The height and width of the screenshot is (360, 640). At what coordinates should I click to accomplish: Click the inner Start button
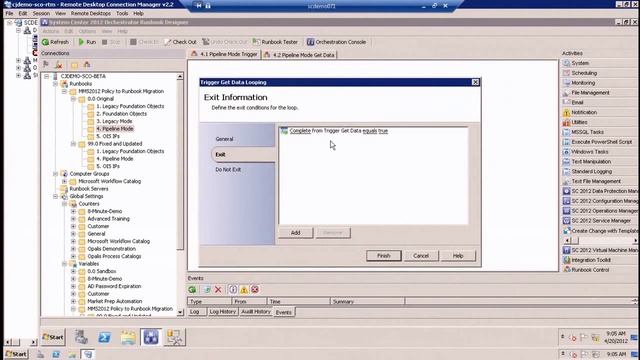[x=53, y=337]
